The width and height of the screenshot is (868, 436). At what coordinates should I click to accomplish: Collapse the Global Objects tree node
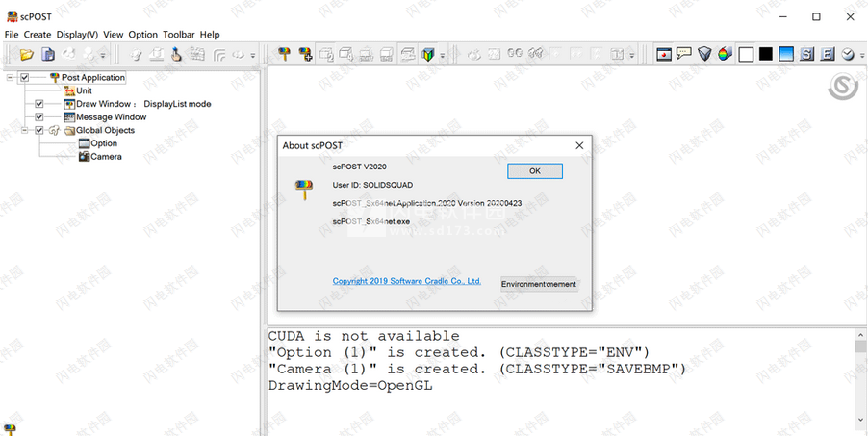click(25, 131)
